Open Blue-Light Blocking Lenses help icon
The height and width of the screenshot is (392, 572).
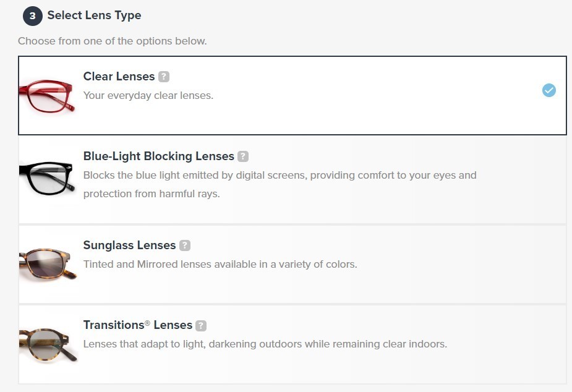pos(243,156)
